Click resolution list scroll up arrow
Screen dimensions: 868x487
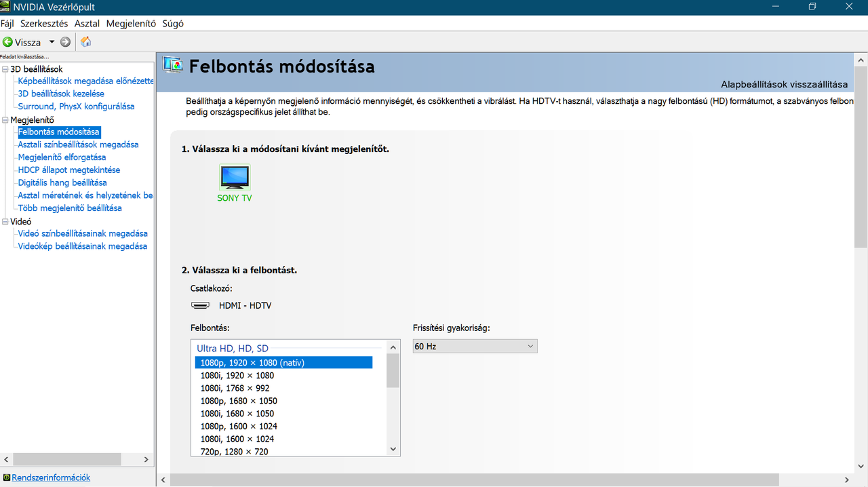393,347
